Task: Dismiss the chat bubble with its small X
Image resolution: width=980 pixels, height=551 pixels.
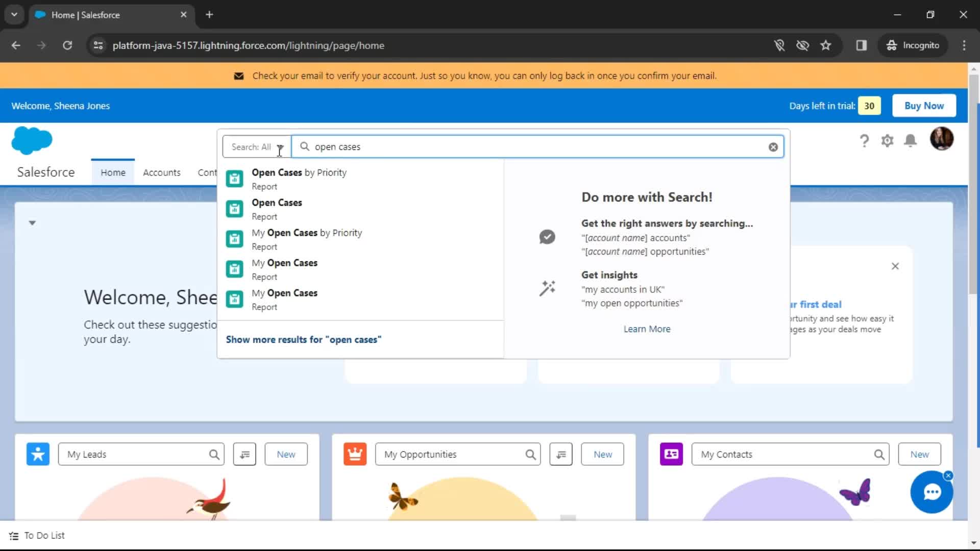Action: point(948,475)
